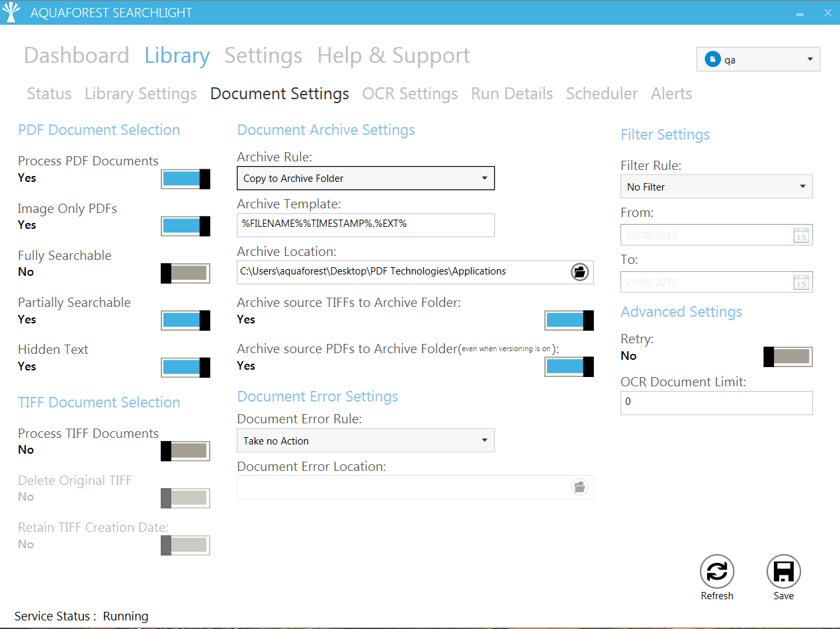Click the 'AQUAFOREST SEARCHLIGHT' title text
840x629 pixels.
point(111,13)
